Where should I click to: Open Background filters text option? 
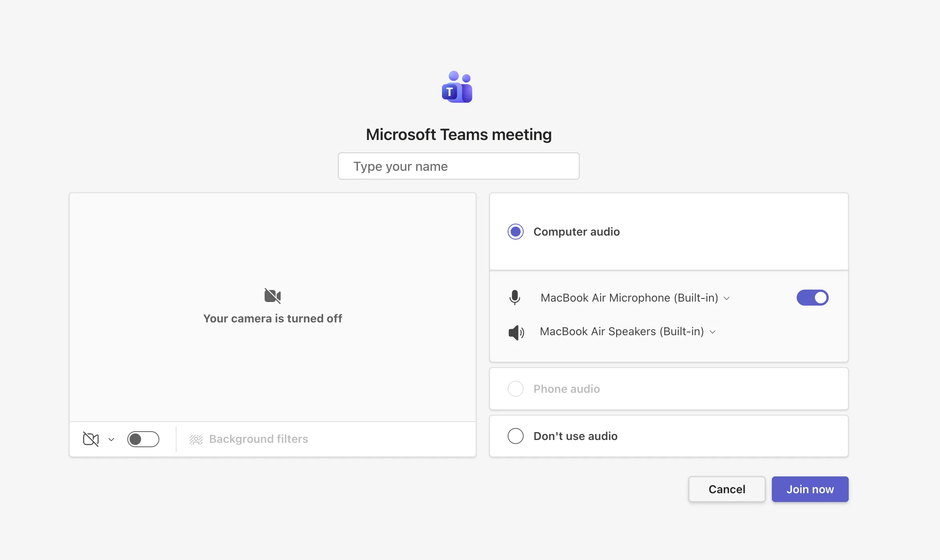258,439
